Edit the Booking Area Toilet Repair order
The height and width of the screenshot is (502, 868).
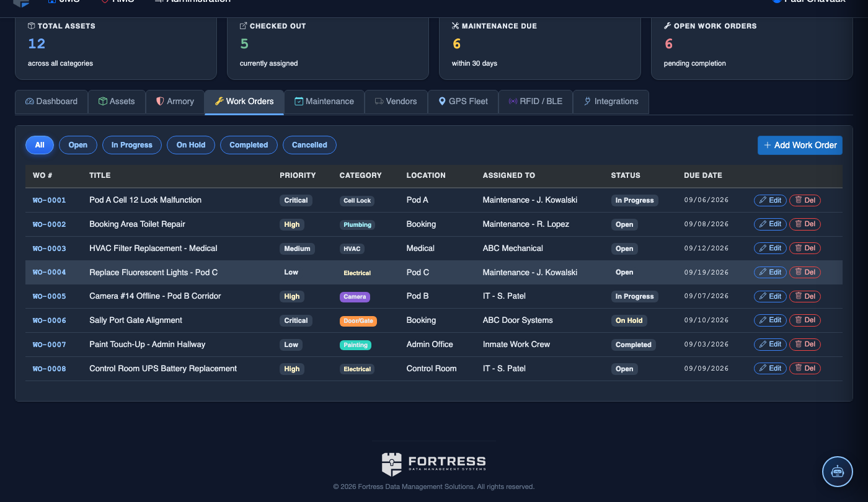[770, 224]
